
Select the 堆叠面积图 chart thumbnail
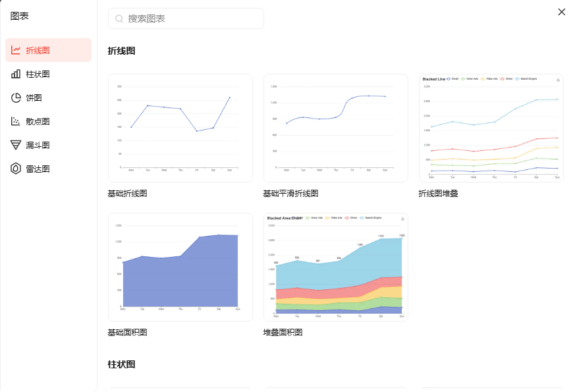(x=335, y=266)
